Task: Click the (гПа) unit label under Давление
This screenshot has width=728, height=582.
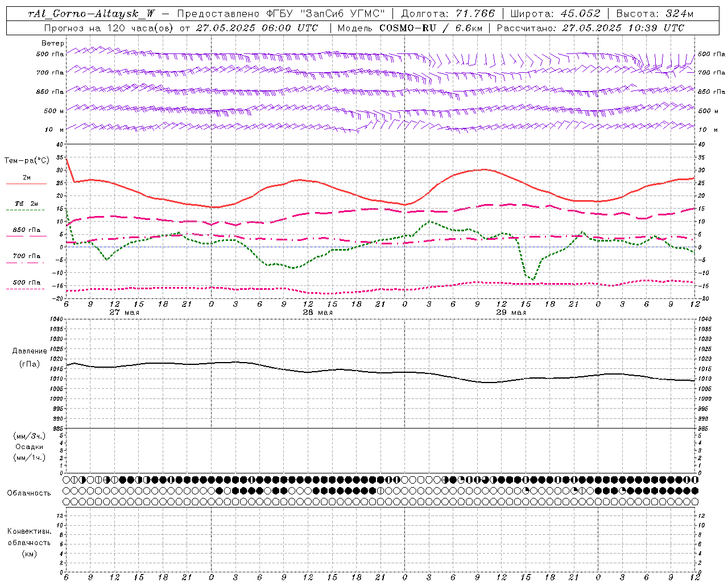Action: pyautogui.click(x=30, y=364)
